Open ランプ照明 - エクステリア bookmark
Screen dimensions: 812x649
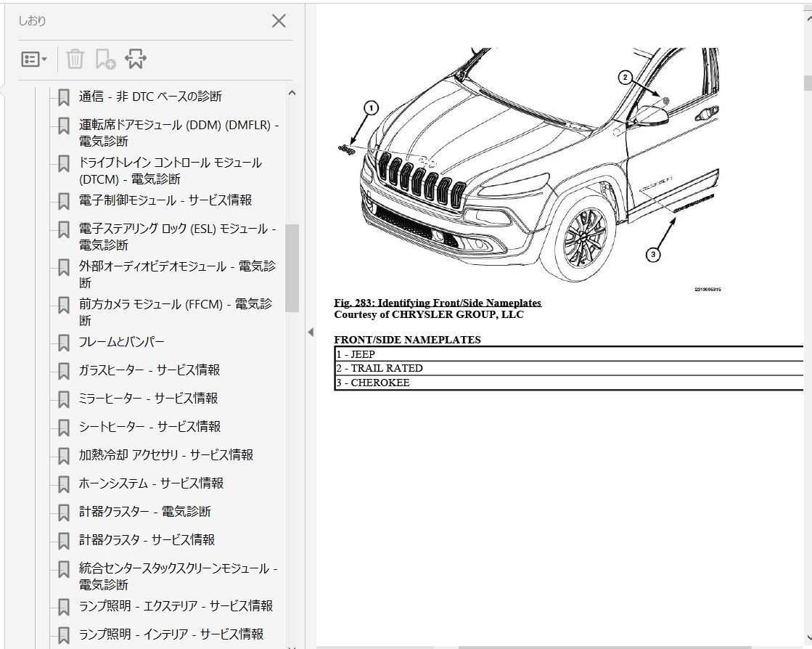(x=176, y=606)
